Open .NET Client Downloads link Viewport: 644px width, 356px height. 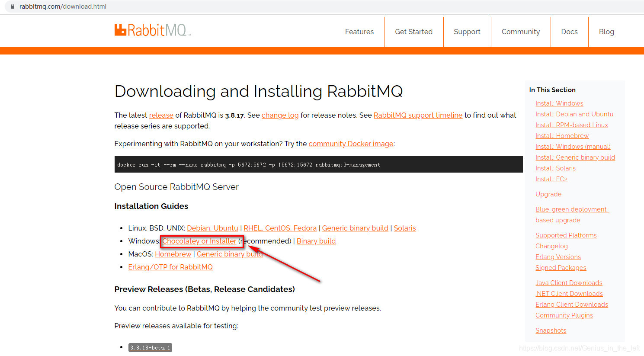pos(569,294)
